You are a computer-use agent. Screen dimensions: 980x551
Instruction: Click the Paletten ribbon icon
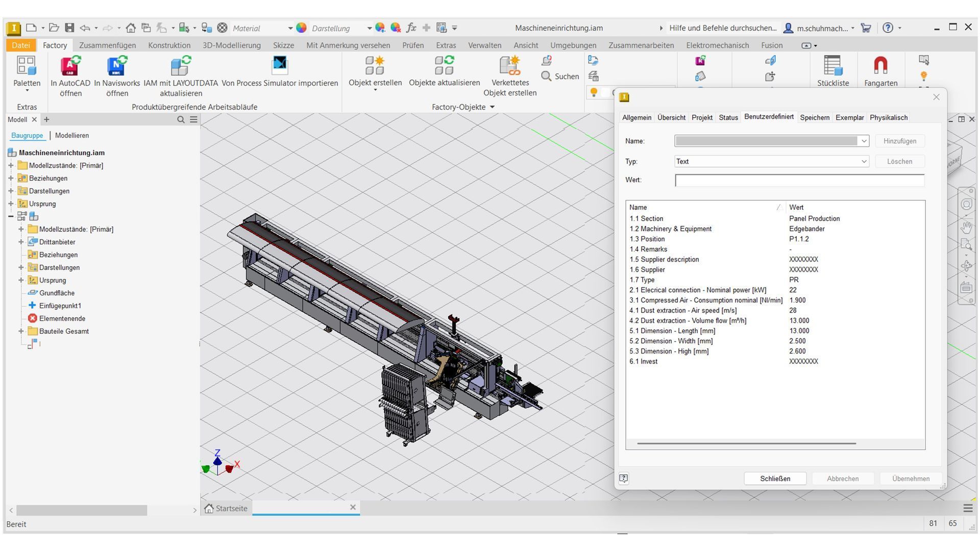27,66
